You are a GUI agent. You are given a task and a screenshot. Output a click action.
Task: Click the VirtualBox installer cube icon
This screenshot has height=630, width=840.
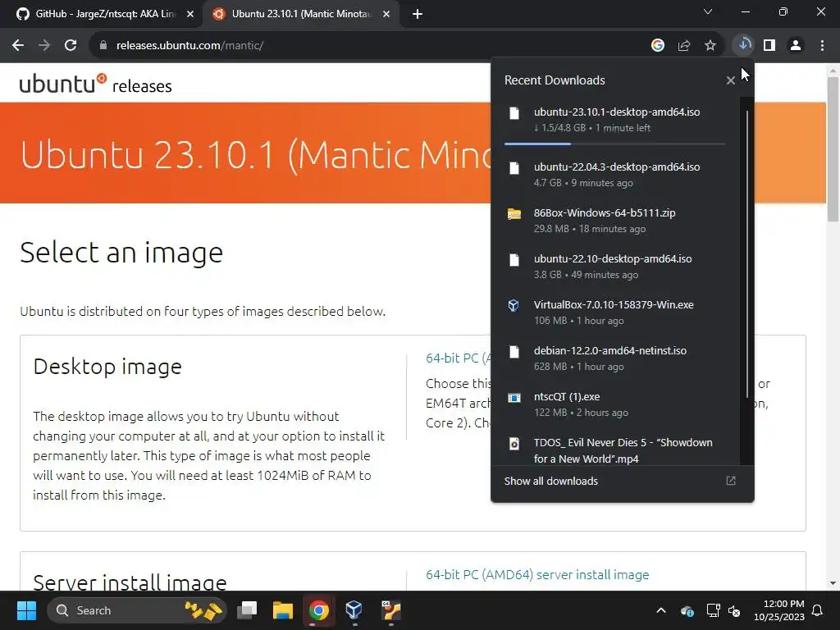tap(514, 305)
